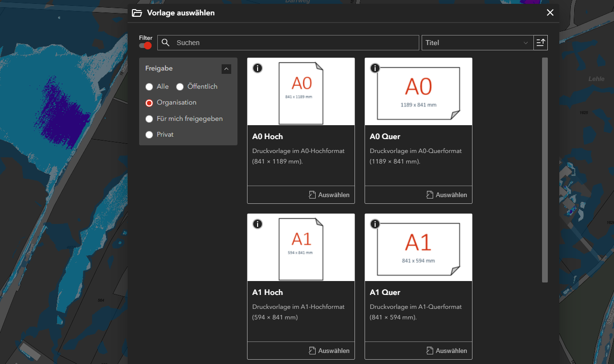614x364 pixels.
Task: Toggle the Filter switch off
Action: pyautogui.click(x=145, y=46)
